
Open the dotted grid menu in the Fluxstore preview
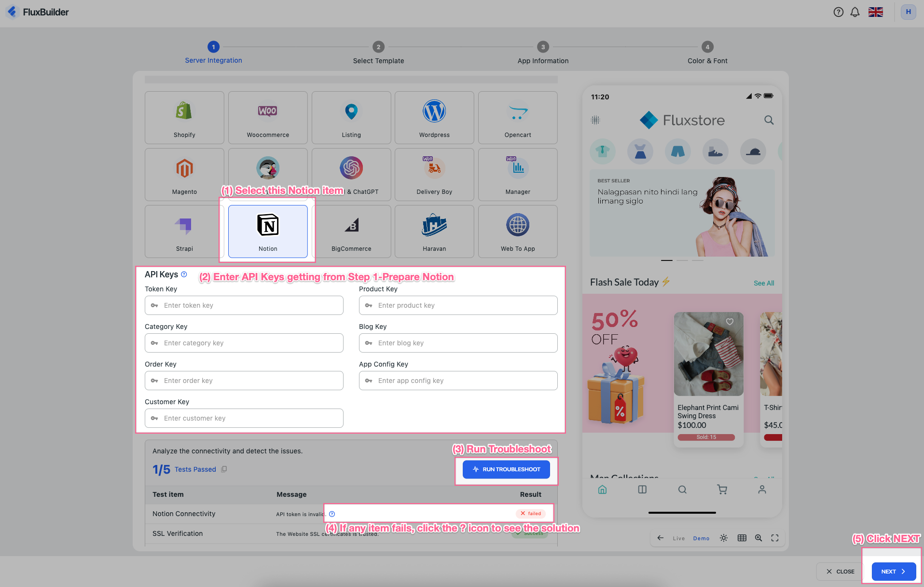595,120
